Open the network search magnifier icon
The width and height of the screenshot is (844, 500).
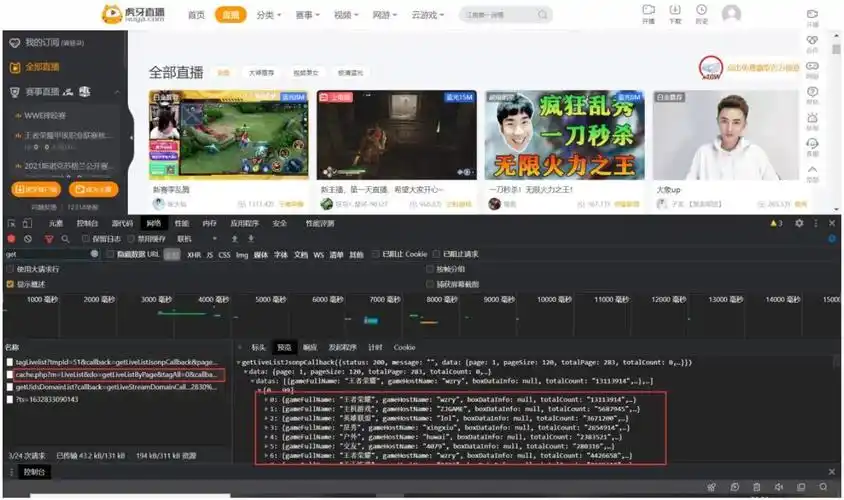[x=65, y=239]
